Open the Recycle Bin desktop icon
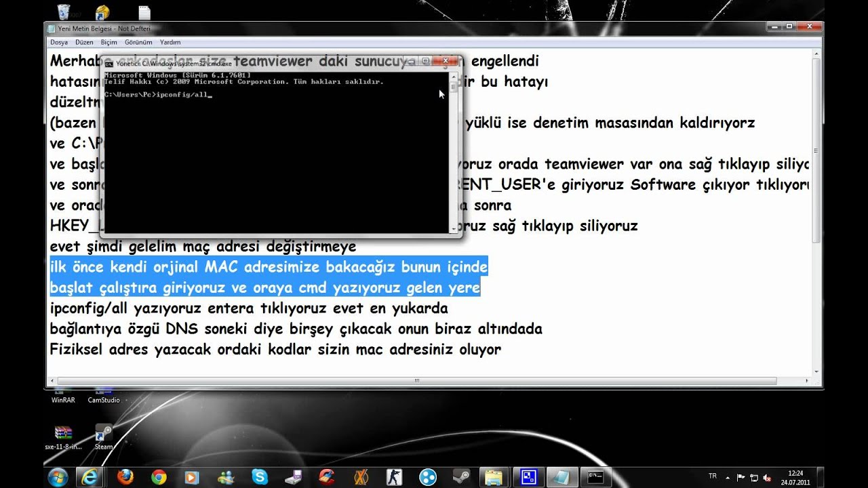868x488 pixels. (64, 12)
